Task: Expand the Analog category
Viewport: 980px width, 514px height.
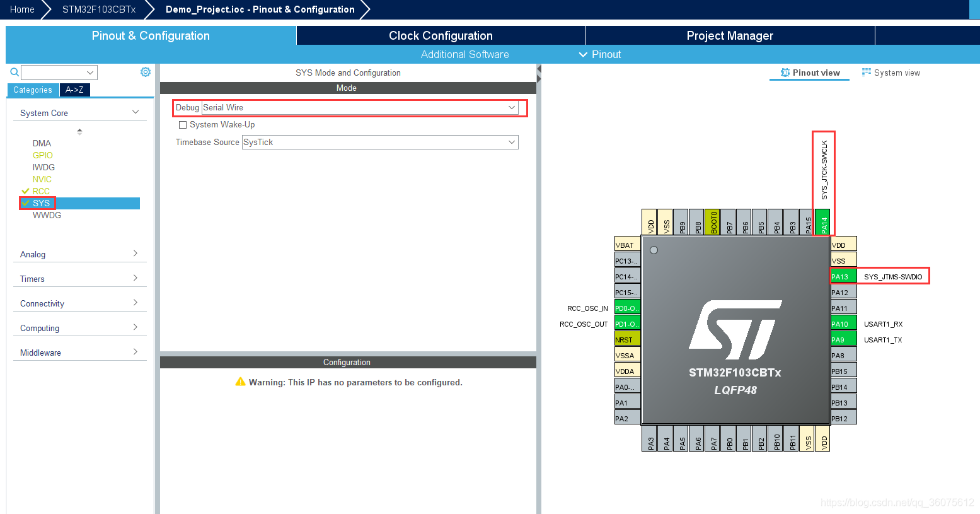Action: tap(80, 254)
